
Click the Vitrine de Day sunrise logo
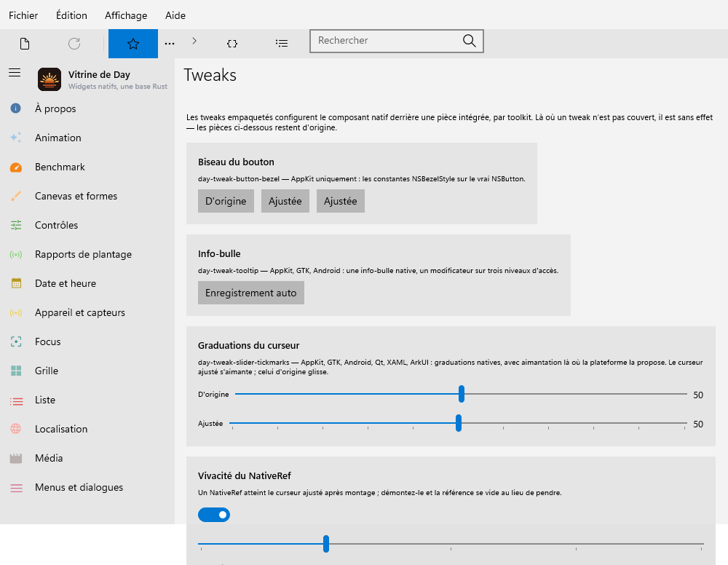tap(50, 79)
